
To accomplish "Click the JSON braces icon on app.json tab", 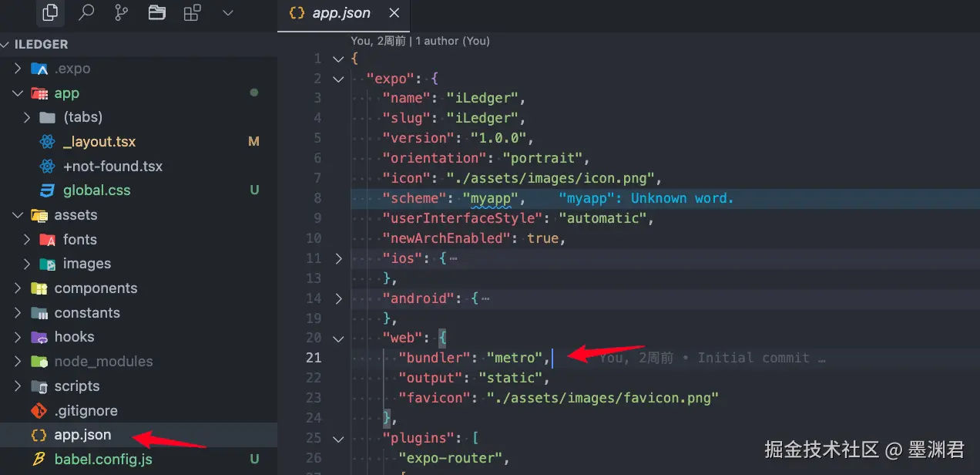I will 296,13.
